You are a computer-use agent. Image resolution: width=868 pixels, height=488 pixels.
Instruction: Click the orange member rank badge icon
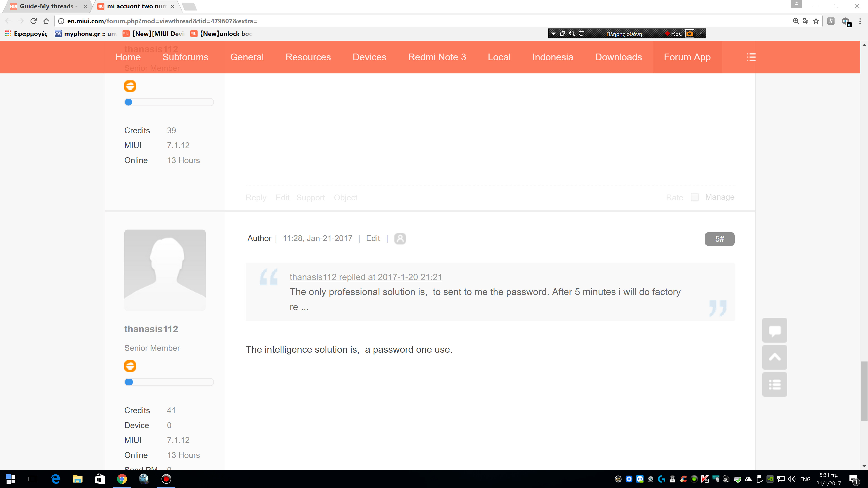pyautogui.click(x=130, y=366)
